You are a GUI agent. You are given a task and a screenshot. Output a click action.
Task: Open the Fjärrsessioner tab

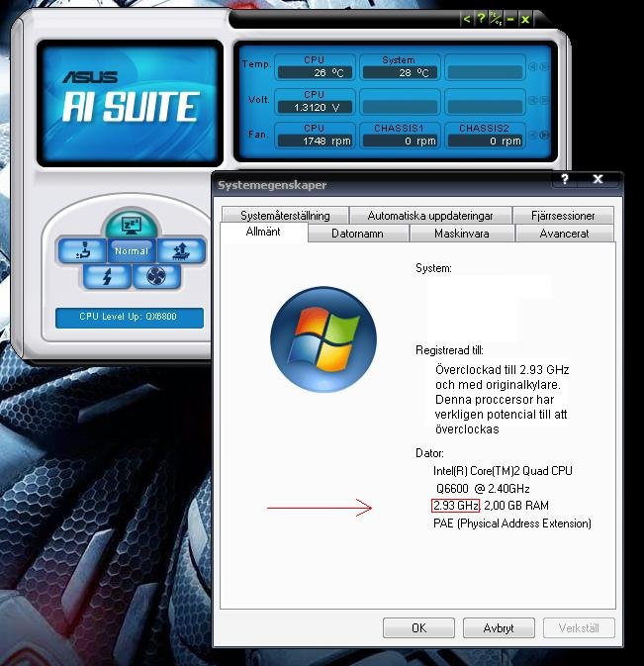pyautogui.click(x=563, y=216)
